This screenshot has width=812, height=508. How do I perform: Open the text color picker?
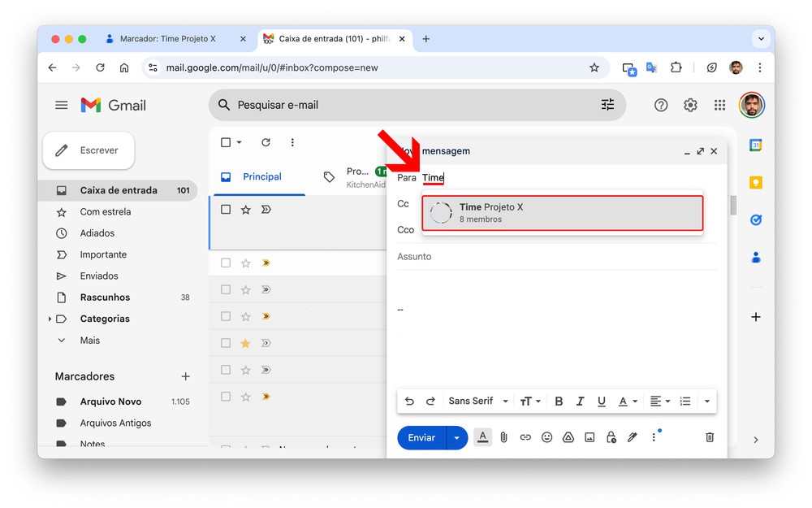[627, 401]
